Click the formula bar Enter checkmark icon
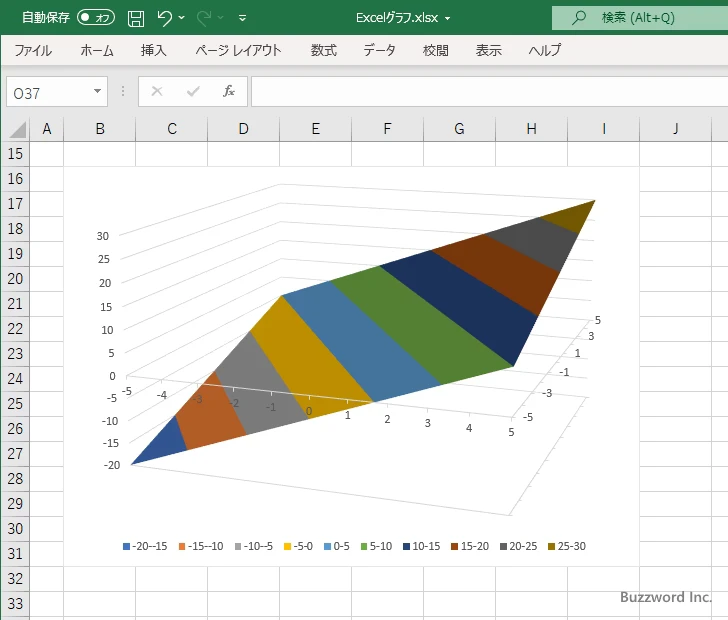728x620 pixels. coord(193,91)
